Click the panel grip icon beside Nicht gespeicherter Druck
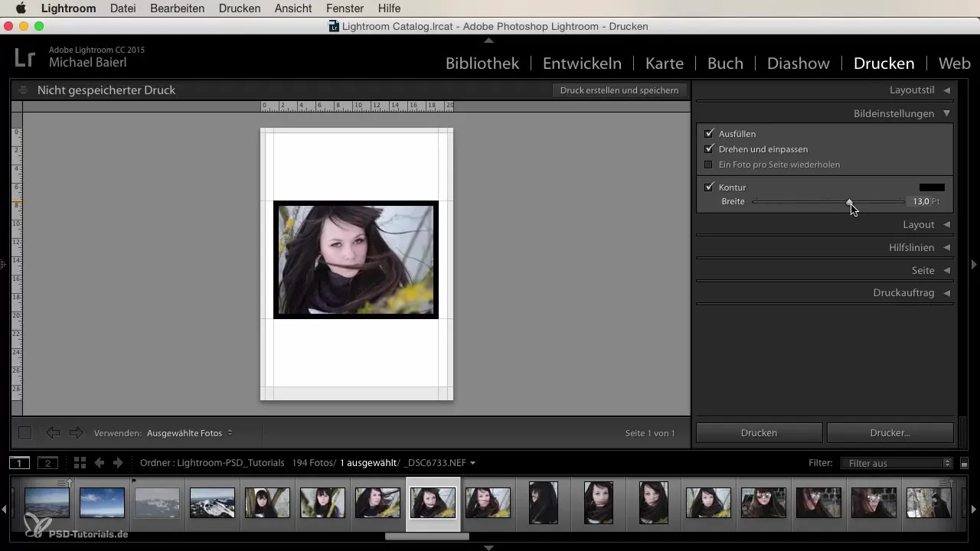This screenshot has width=980, height=551. [23, 90]
